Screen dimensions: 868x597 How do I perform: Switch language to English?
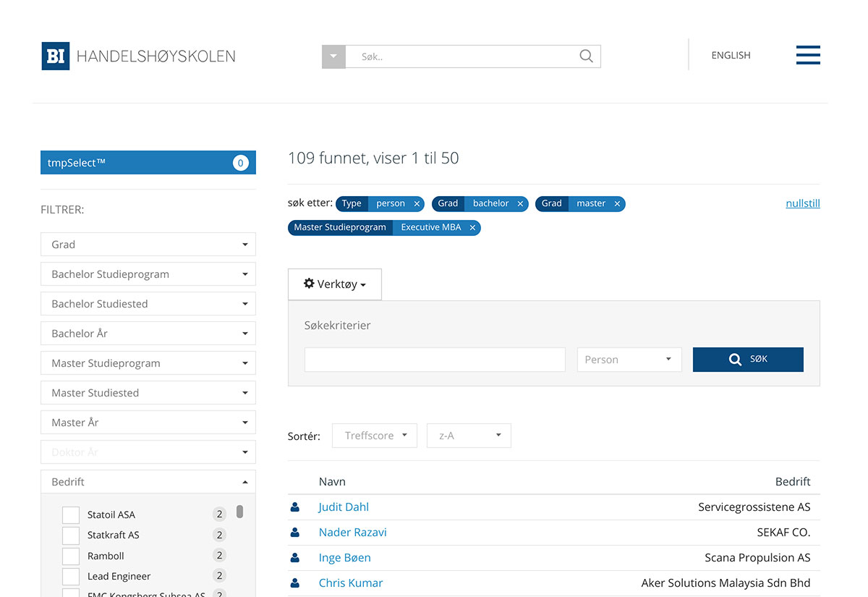coord(731,55)
